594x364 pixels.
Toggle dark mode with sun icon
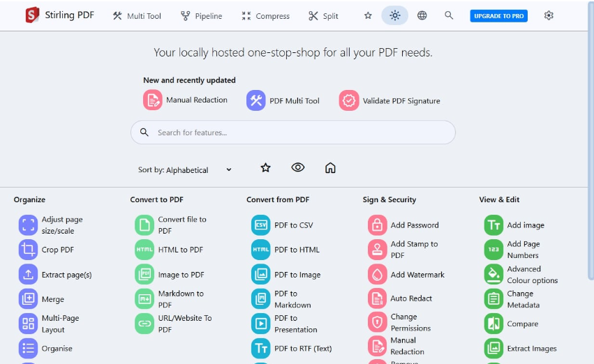click(394, 15)
